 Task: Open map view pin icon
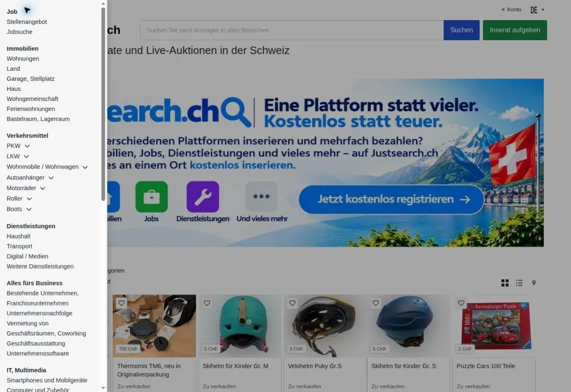click(534, 283)
